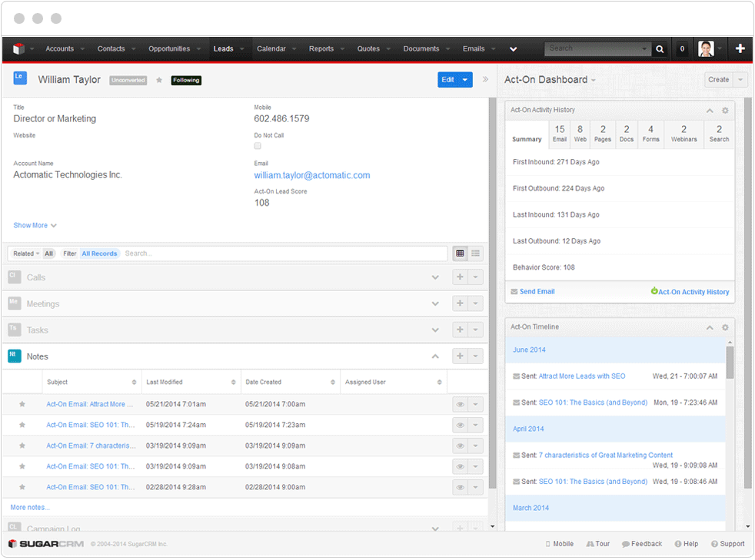Screen dimensions: 755x560
Task: Open the more modules chevron in navbar
Action: tap(514, 49)
